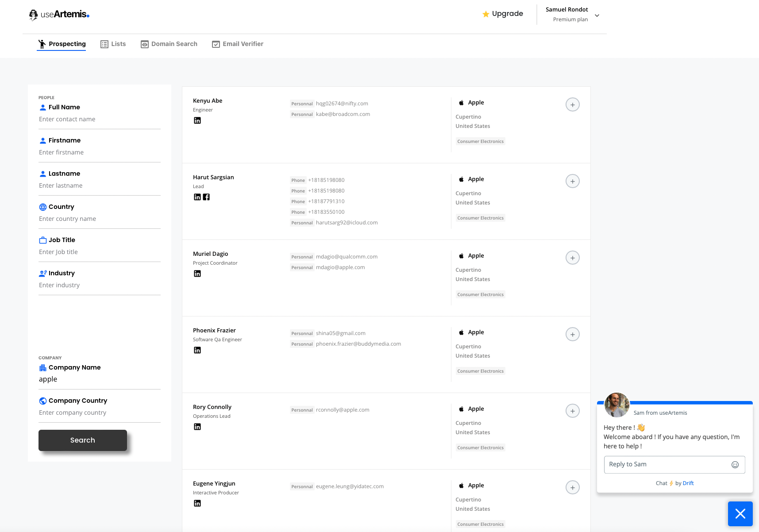759x532 pixels.
Task: Click phone number +18183550100
Action: pos(326,212)
